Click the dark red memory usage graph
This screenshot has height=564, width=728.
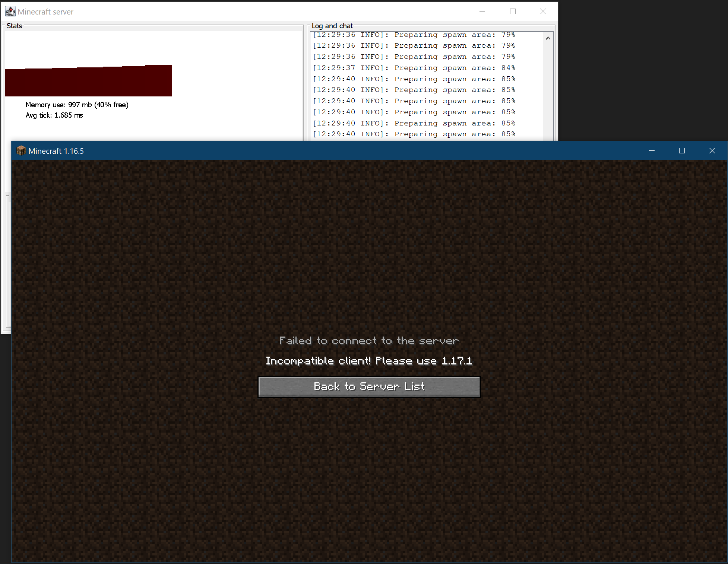[88, 81]
